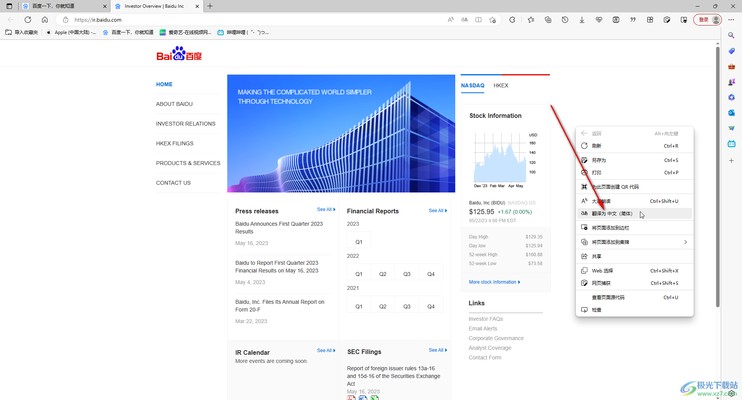Open a new tab with the plus button
Screen dimensions: 742x400
click(x=210, y=6)
